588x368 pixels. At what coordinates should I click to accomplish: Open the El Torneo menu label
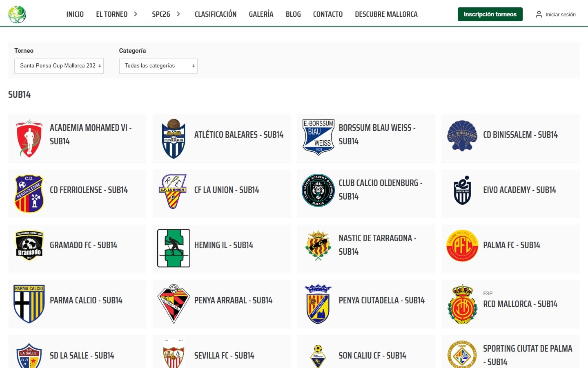[x=112, y=14]
